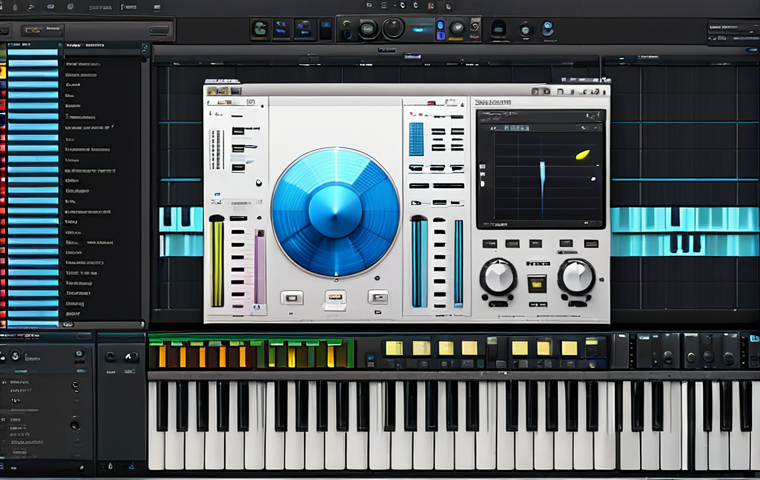Image resolution: width=760 pixels, height=480 pixels.
Task: Select the topmost blue bar in the track list
Action: point(33,52)
